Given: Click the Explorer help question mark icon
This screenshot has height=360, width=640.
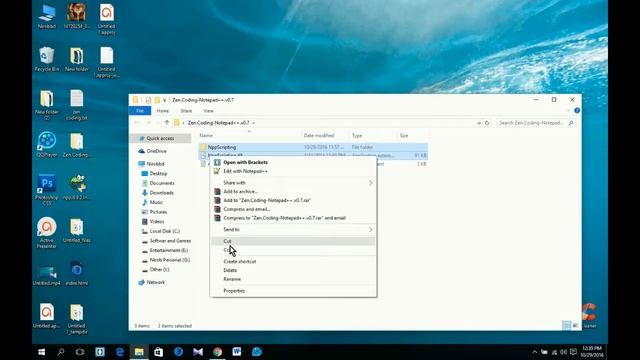Looking at the screenshot, I should point(577,111).
